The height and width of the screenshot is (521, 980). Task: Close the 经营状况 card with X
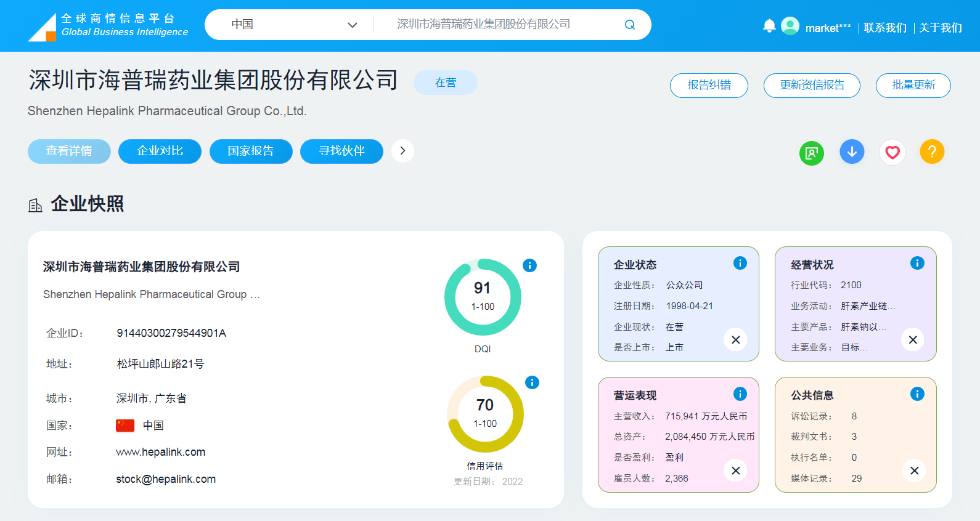[913, 339]
